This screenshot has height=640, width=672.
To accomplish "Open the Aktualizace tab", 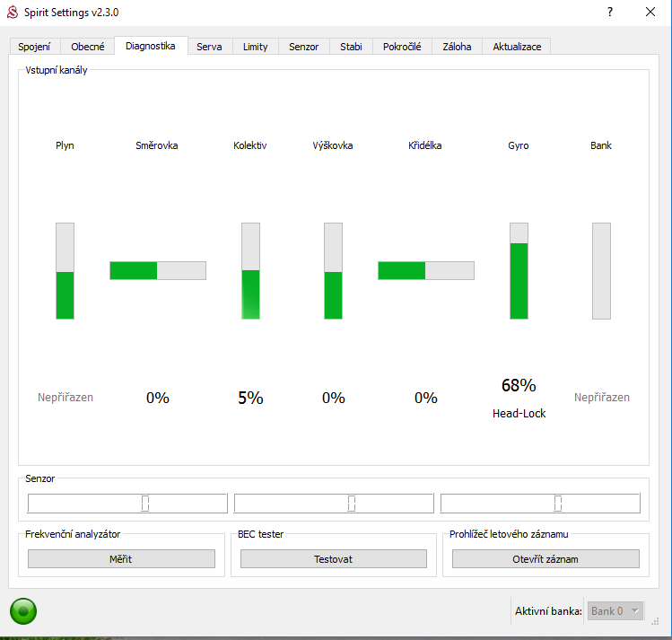I will (516, 47).
